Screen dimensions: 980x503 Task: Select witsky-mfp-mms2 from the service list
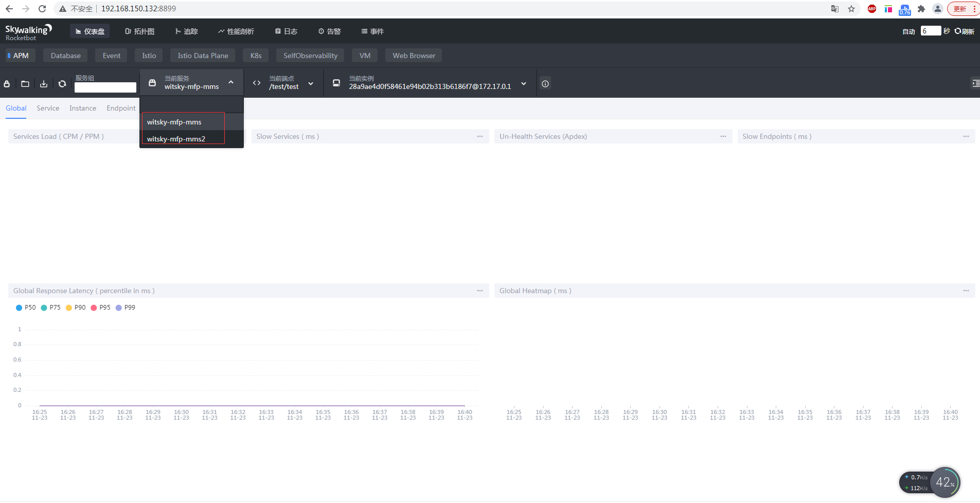pos(176,139)
